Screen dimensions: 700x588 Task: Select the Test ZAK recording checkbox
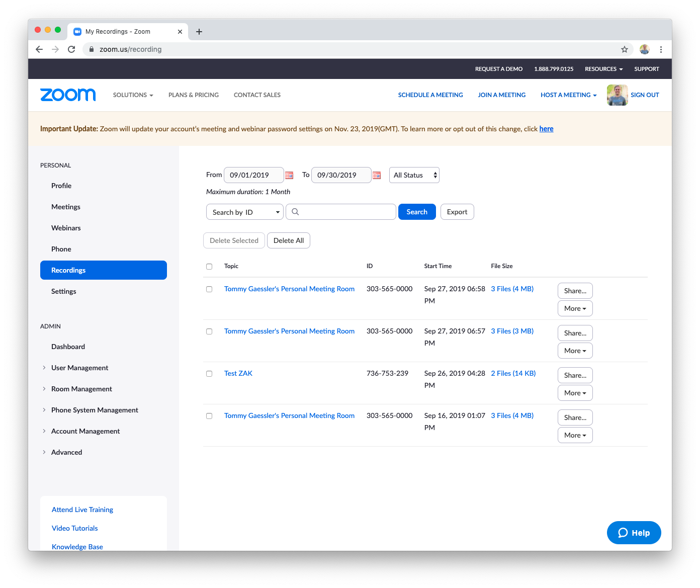[209, 374]
